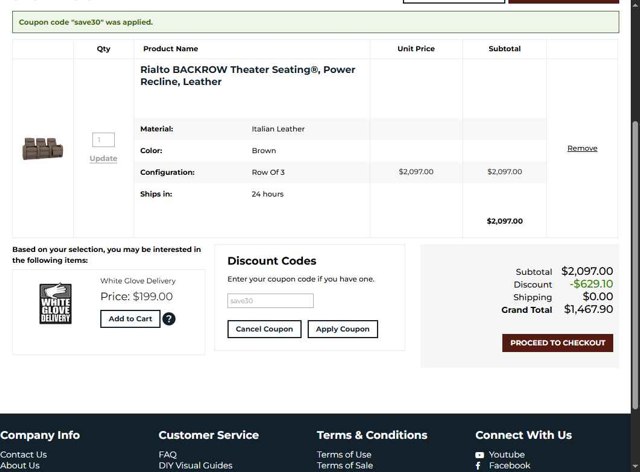Click the Subtotal column header
This screenshot has height=472, width=640.
504,49
